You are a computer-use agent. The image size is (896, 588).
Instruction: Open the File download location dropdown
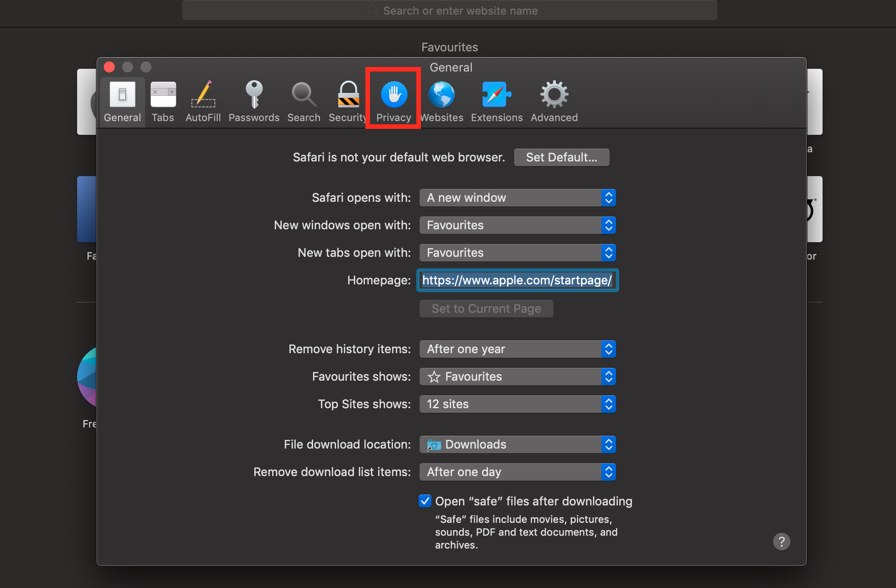517,444
